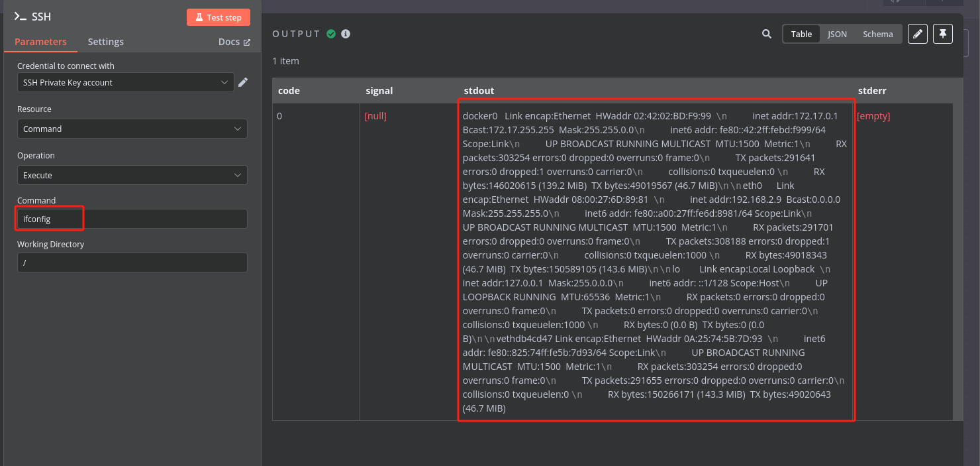
Task: Click the output info icon
Action: click(x=346, y=34)
